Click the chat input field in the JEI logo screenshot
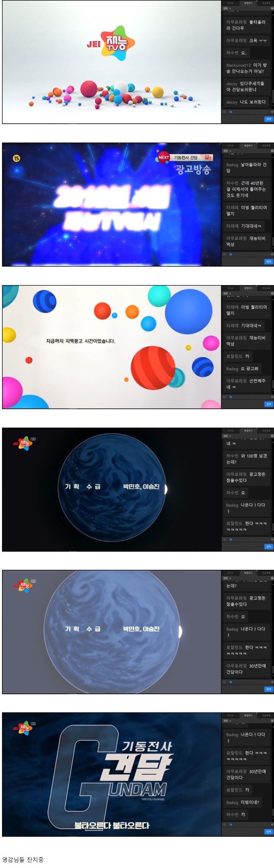The width and height of the screenshot is (274, 868). pyautogui.click(x=243, y=119)
